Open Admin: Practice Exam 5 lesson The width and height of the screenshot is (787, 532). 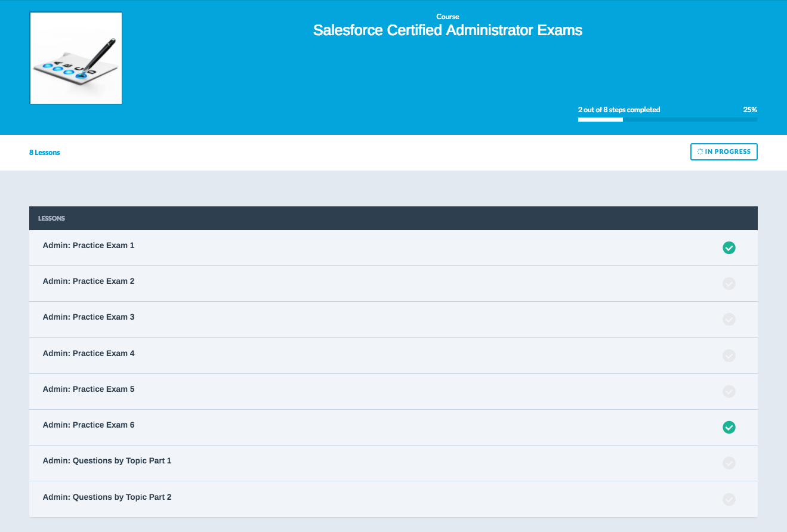tap(88, 389)
